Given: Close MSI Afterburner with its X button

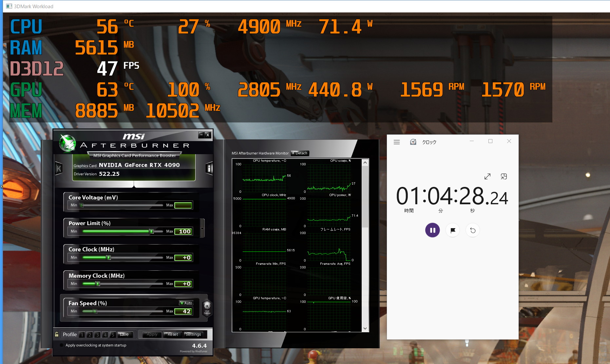Looking at the screenshot, I should tap(208, 135).
